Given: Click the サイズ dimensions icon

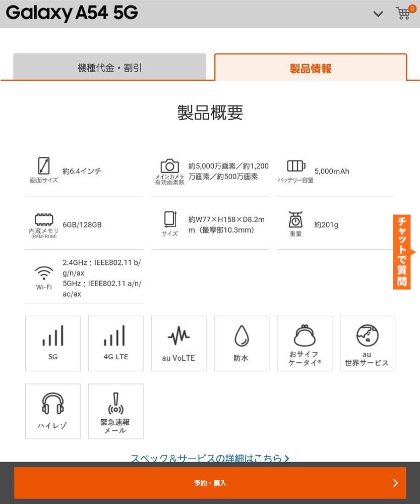Looking at the screenshot, I should pos(170,219).
